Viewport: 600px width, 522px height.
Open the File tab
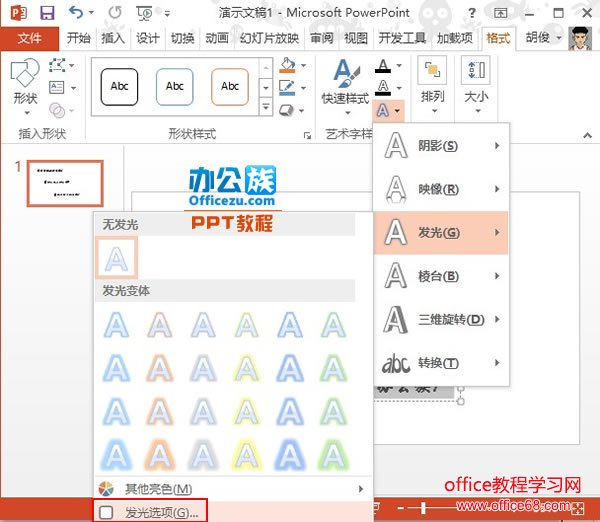pos(29,38)
